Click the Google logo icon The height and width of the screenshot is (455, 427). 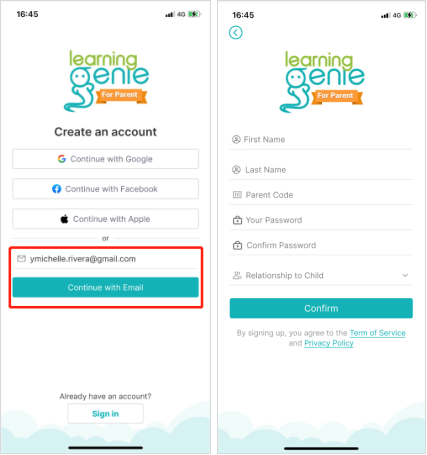(62, 159)
